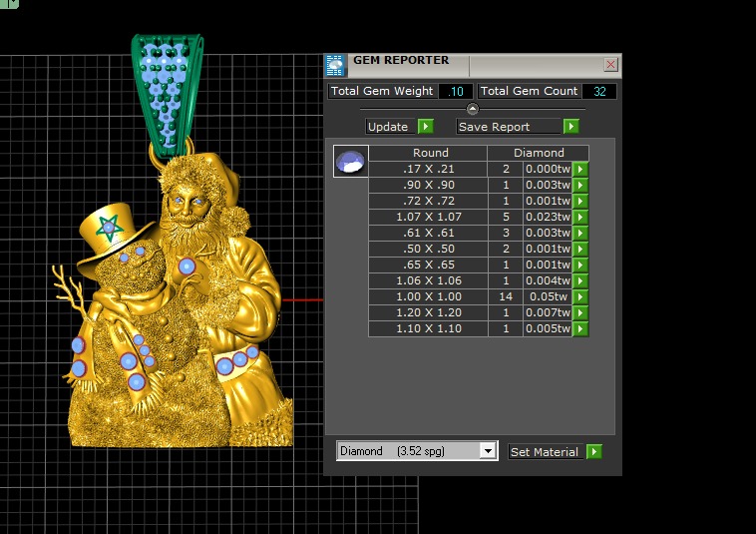Click the 0.004tw weight cell
Screen dimensions: 756x534
548,280
